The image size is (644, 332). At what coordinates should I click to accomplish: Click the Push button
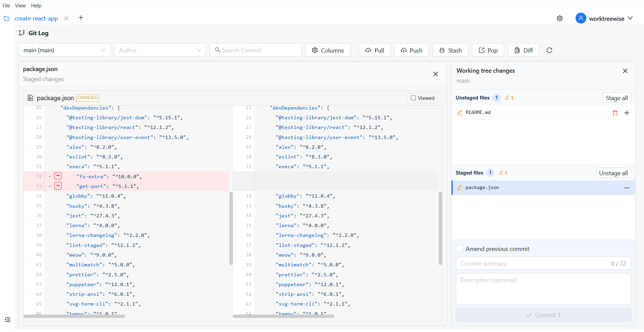412,50
